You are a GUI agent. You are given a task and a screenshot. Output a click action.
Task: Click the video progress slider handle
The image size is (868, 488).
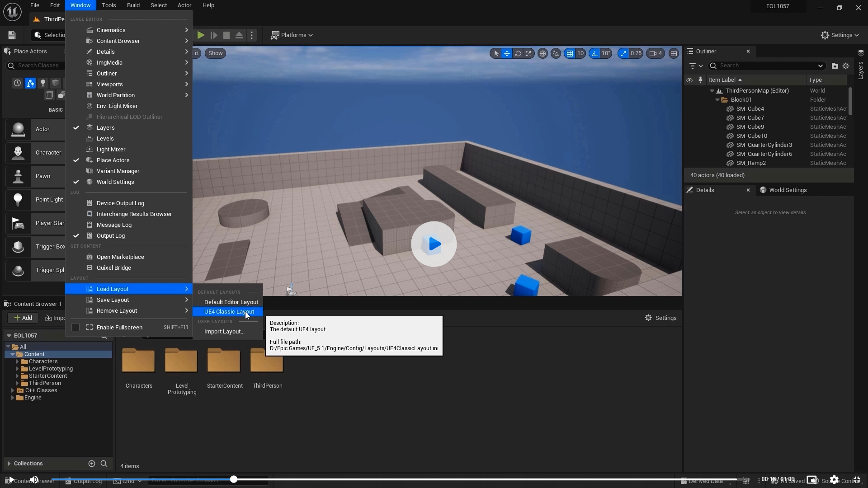233,479
